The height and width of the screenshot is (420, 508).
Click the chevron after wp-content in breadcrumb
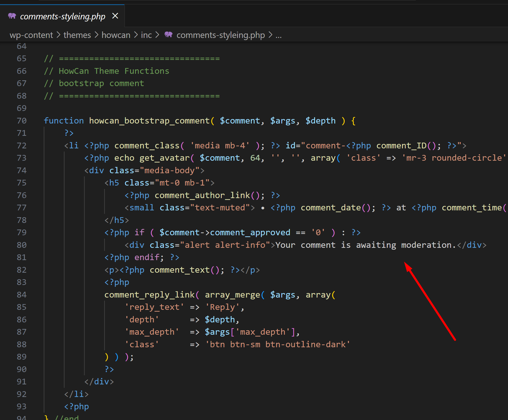click(58, 35)
